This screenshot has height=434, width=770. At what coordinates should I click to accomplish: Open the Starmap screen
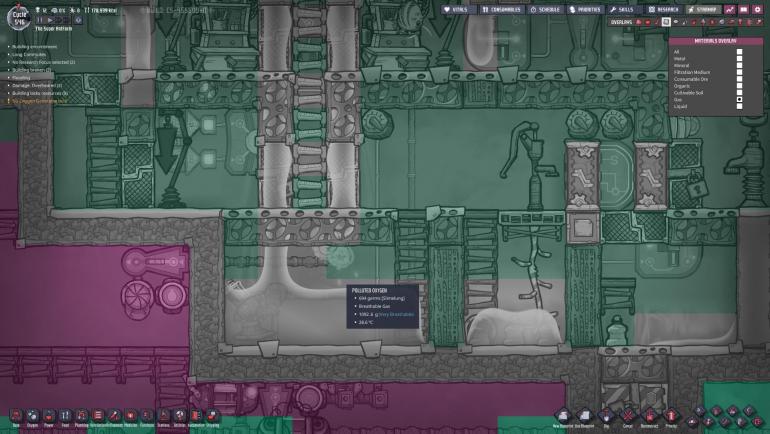pos(703,9)
